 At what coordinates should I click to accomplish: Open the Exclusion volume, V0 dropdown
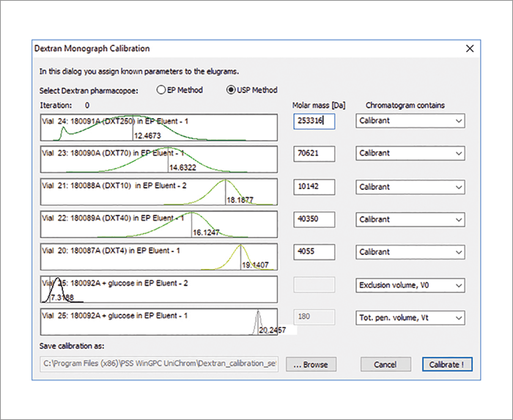point(410,285)
